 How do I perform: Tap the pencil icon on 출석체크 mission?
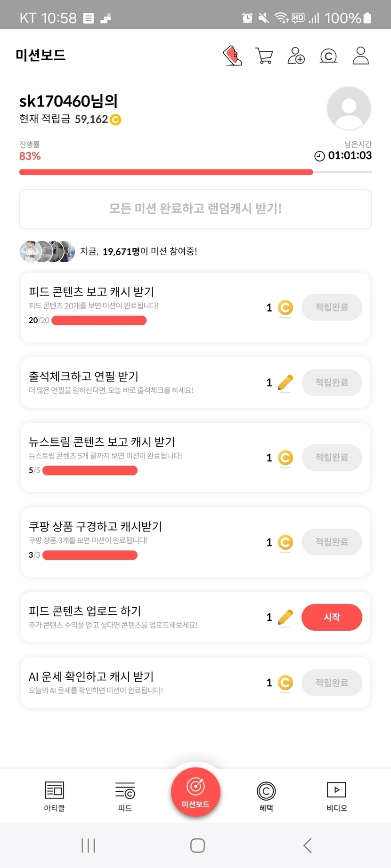point(285,383)
